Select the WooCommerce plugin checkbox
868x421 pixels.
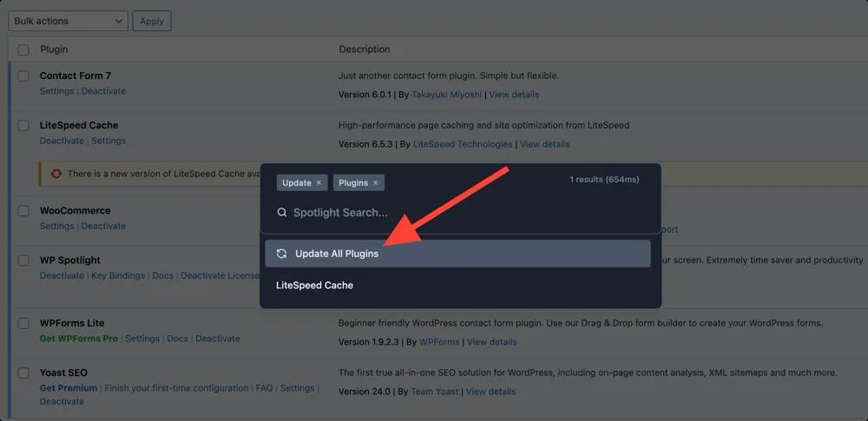[23, 211]
